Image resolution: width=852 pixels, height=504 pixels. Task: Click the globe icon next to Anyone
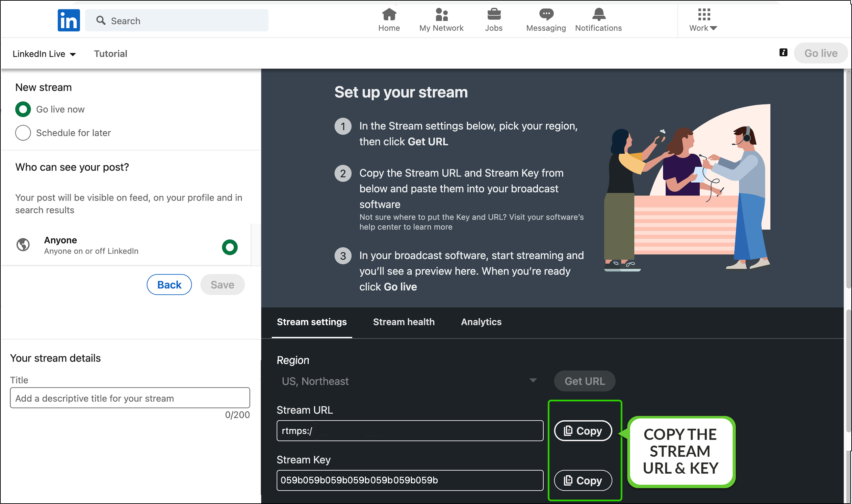click(23, 245)
